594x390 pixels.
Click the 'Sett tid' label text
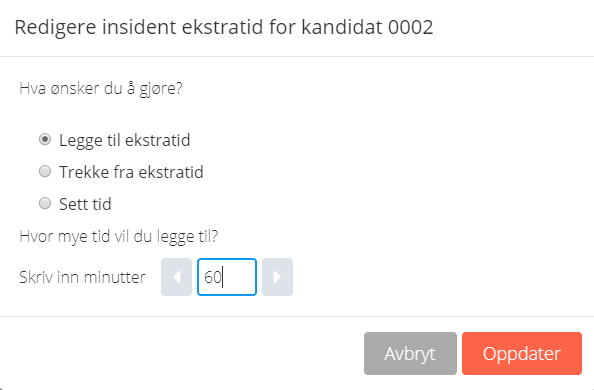tap(85, 204)
